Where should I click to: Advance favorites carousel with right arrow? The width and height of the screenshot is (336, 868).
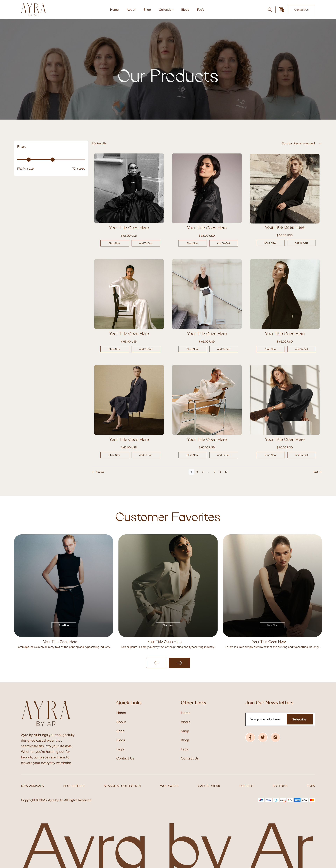point(179,663)
